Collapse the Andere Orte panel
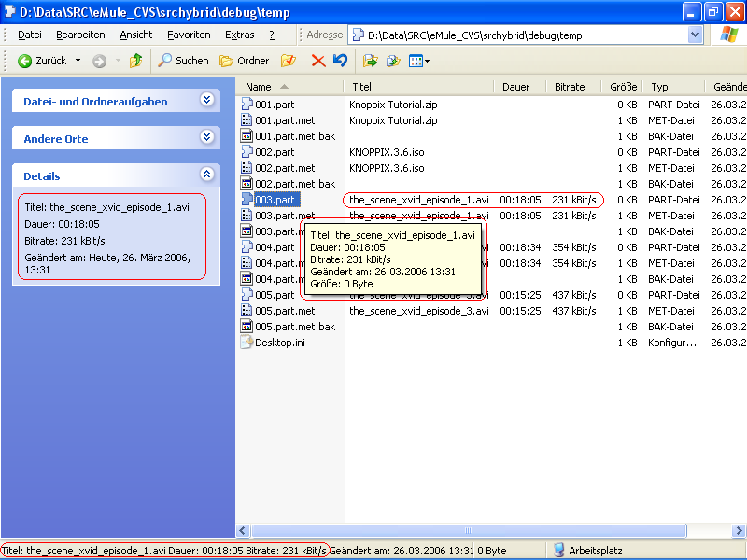Viewport: 747px width, 560px height. [207, 137]
